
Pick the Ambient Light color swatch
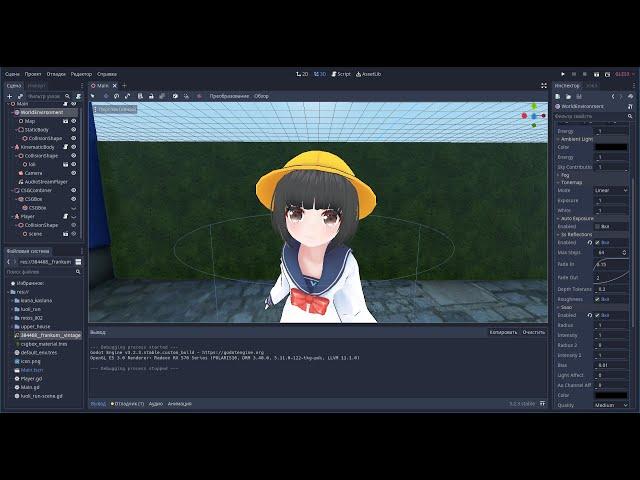(611, 147)
